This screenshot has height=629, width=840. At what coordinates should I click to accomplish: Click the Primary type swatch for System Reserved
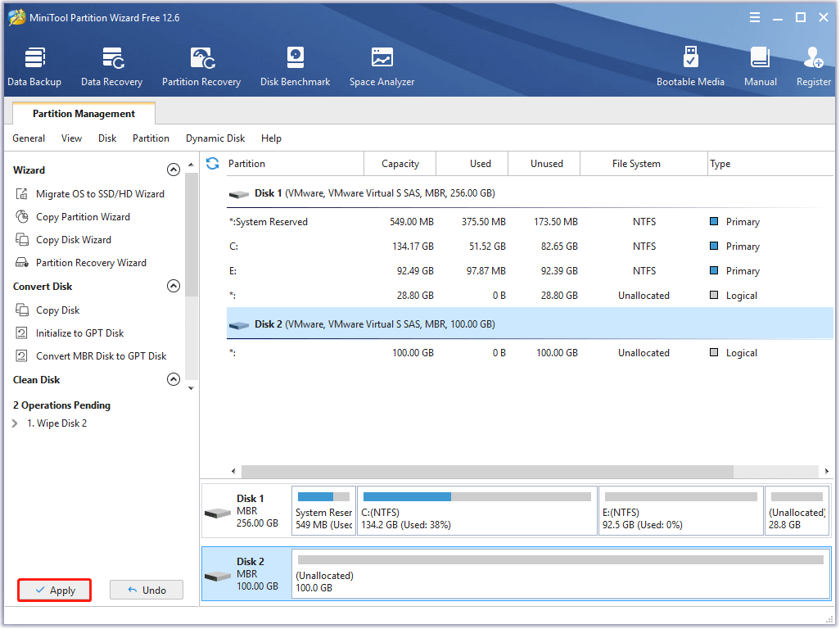pos(714,221)
